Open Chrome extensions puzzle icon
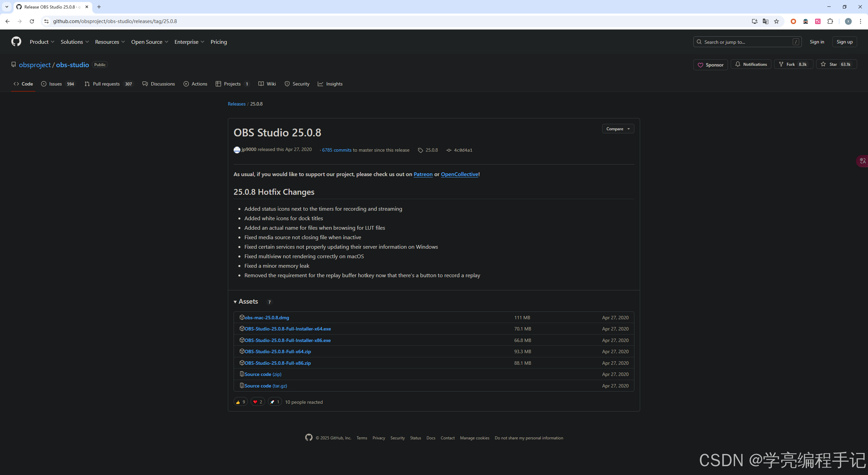Screen dimensions: 868x475 [830, 21]
